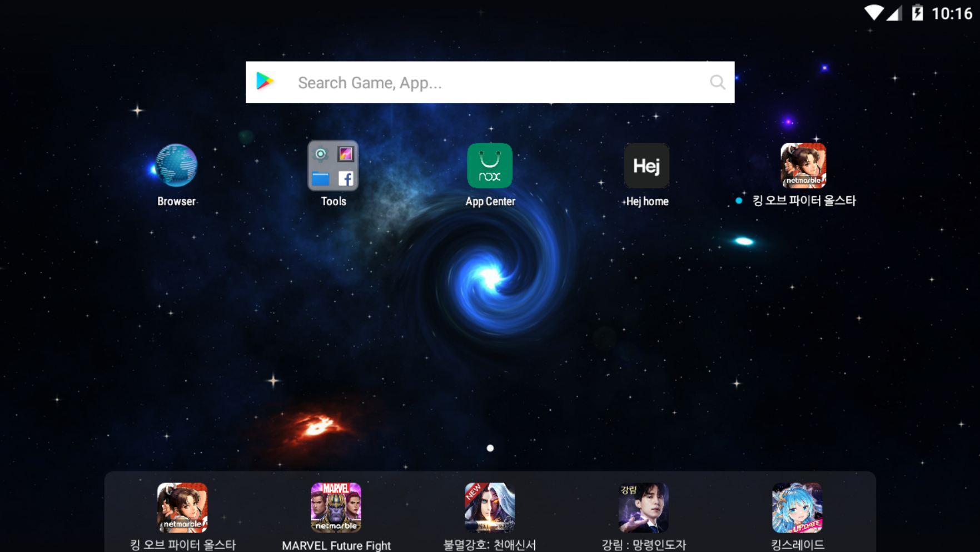
Task: Tap the cellular signal icon
Action: 894,13
